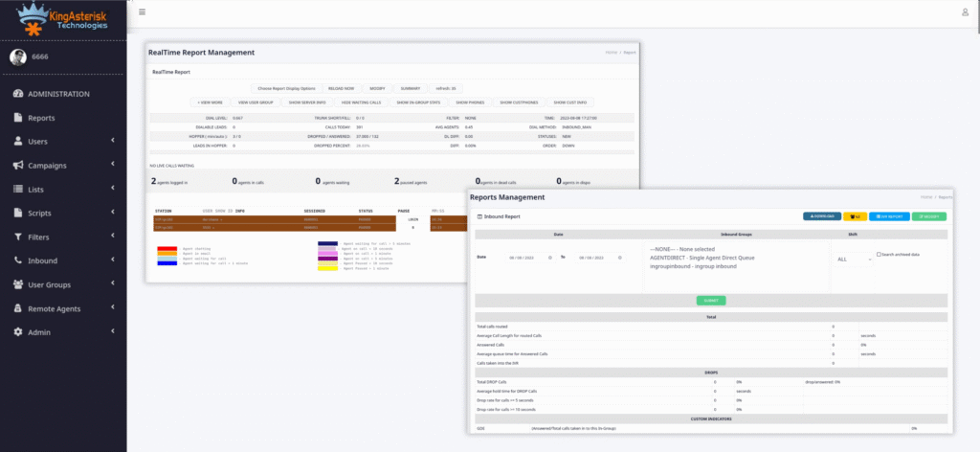Image resolution: width=980 pixels, height=452 pixels.
Task: Click the refresh: 35 button
Action: [x=446, y=89]
